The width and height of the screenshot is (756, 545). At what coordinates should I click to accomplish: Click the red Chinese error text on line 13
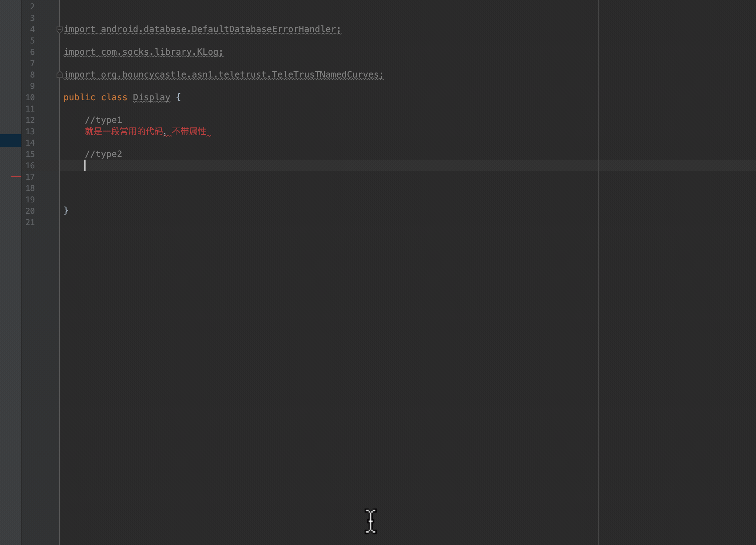click(x=146, y=132)
